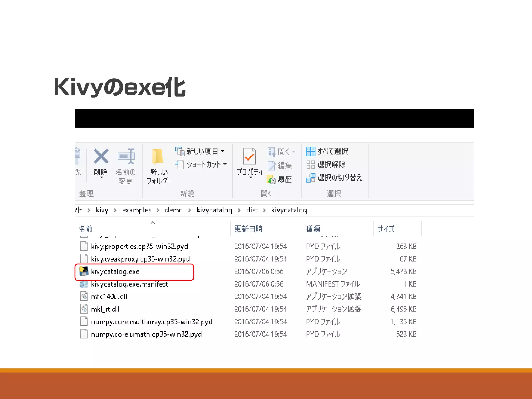Expand the New item (新しい項目) dropdown
Image resolution: width=532 pixels, height=399 pixels.
223,151
